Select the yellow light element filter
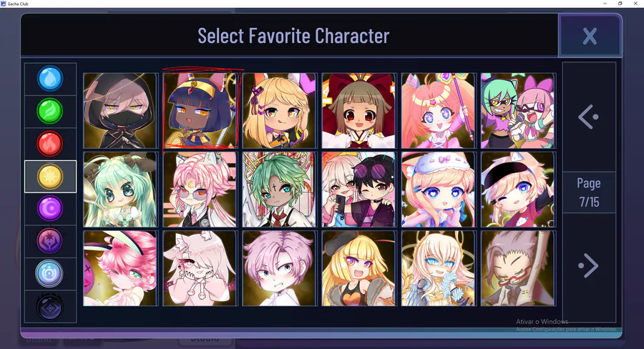Image resolution: width=644 pixels, height=349 pixels. pyautogui.click(x=50, y=177)
